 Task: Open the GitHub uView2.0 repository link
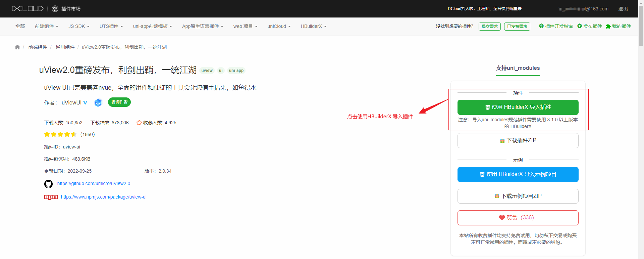[94, 183]
